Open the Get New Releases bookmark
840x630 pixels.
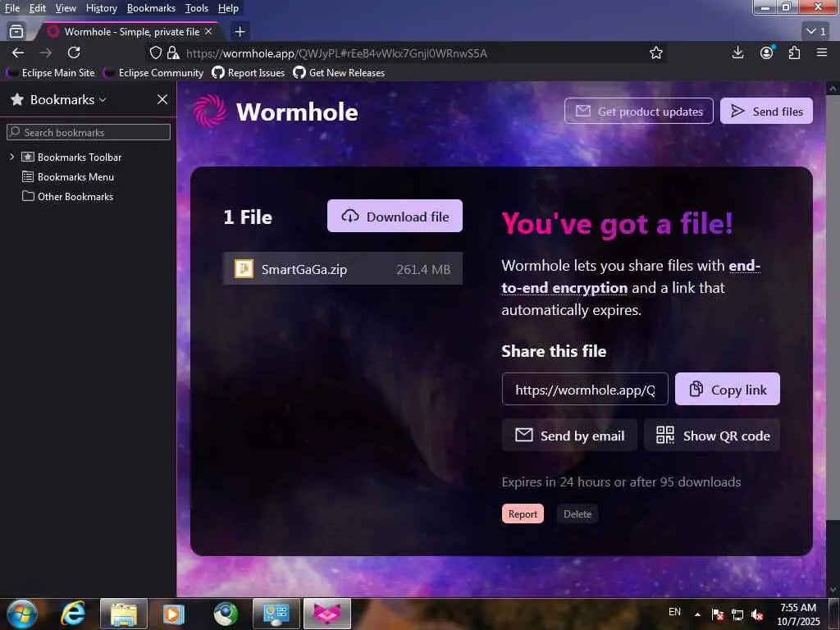point(339,72)
